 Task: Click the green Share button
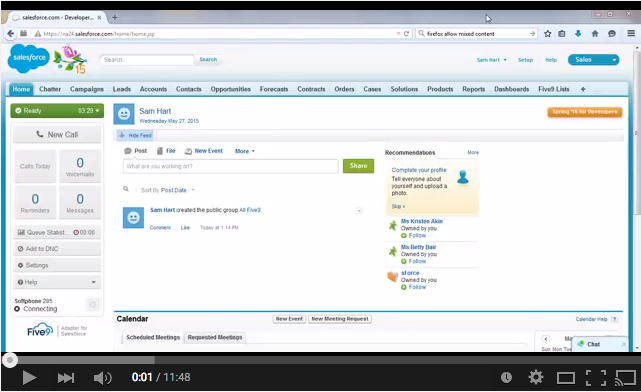(x=358, y=166)
